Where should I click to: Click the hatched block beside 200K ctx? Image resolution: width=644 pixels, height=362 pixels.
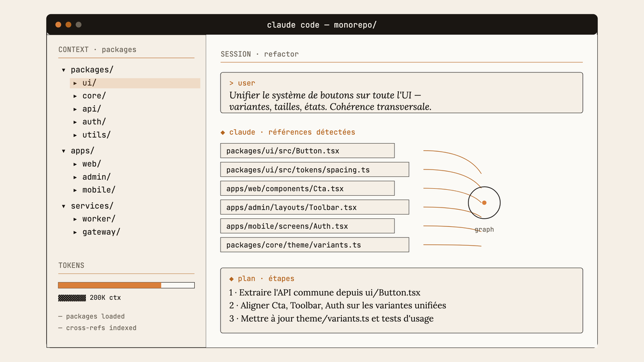(x=72, y=298)
